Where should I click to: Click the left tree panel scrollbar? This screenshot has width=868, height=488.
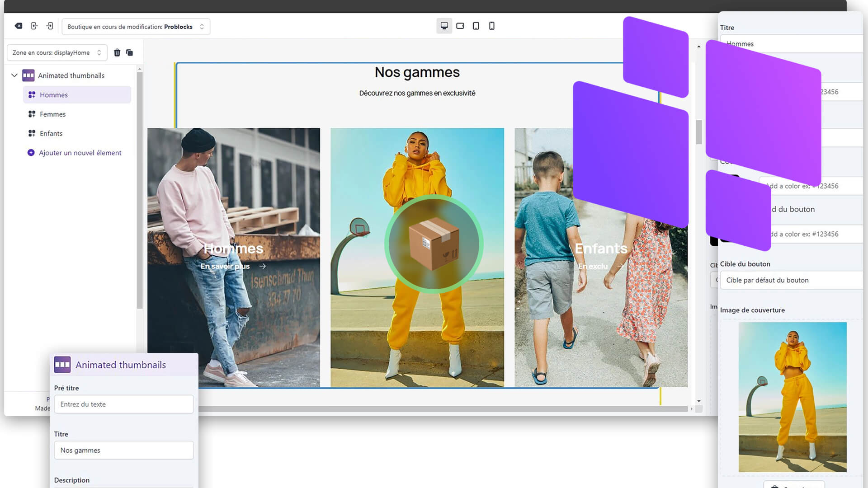point(140,190)
